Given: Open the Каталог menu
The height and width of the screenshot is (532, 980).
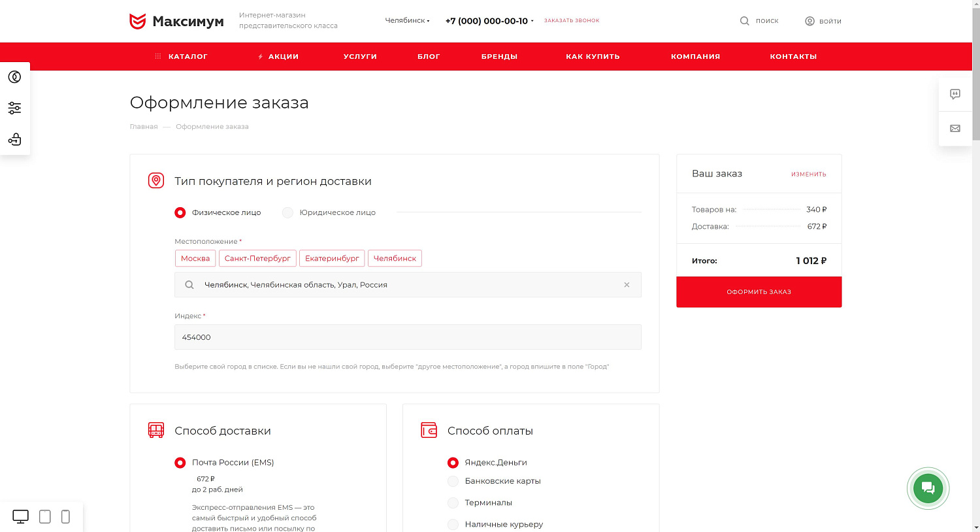Looking at the screenshot, I should coord(181,57).
